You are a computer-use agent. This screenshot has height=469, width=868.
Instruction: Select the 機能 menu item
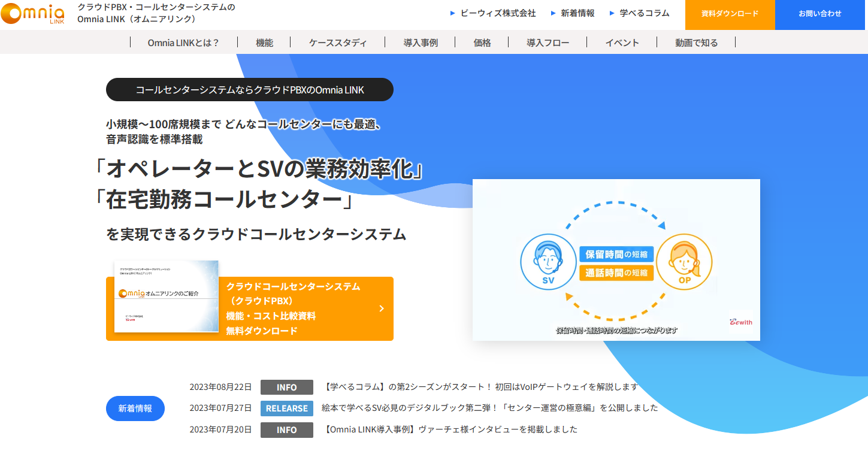tap(264, 43)
